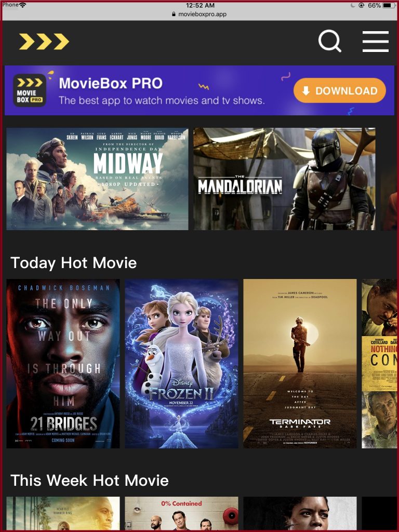399x532 pixels.
Task: Select the Frozen II poster
Action: 181,363
